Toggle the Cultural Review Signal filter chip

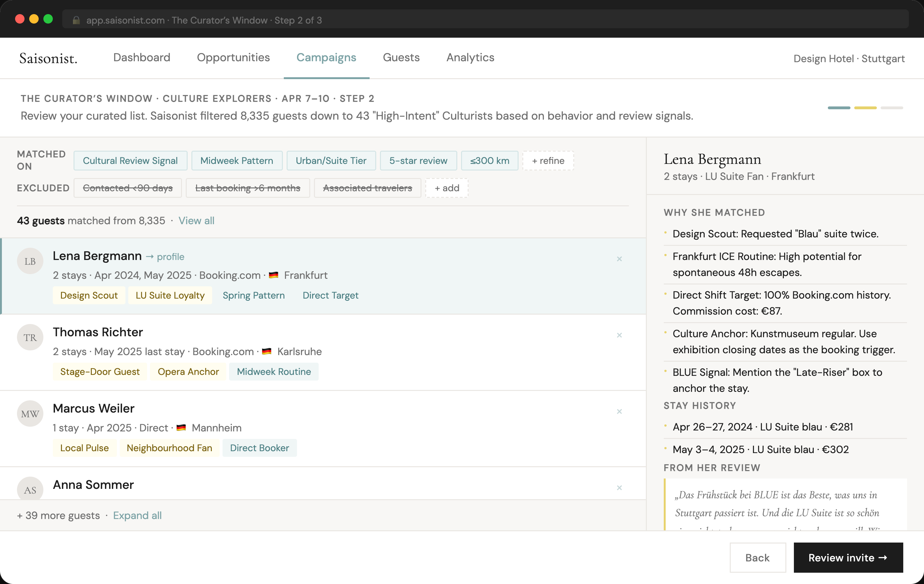tap(130, 161)
